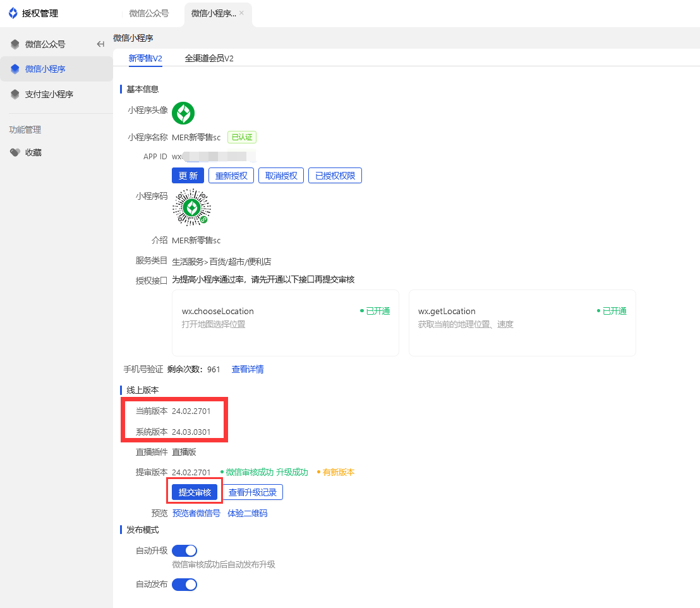Click the 小程序名称 value MER新零售sc
The image size is (700, 608).
click(x=196, y=137)
